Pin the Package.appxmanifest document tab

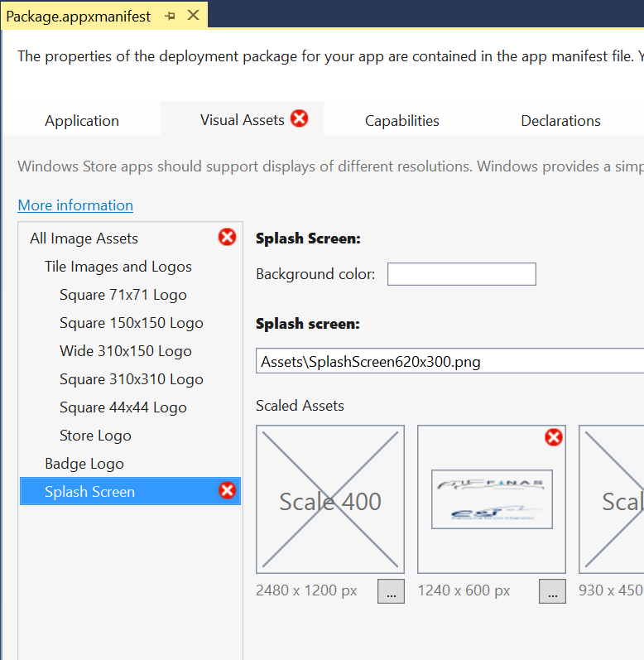[170, 17]
